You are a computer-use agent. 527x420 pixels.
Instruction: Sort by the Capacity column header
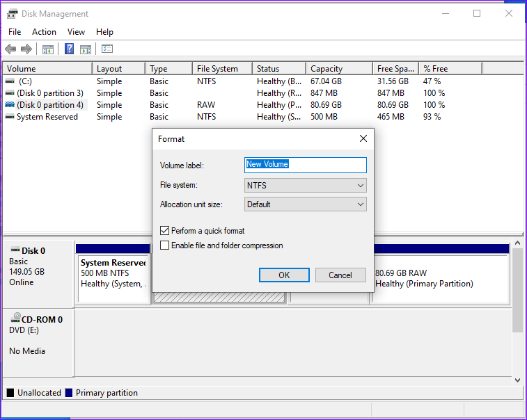coord(340,68)
